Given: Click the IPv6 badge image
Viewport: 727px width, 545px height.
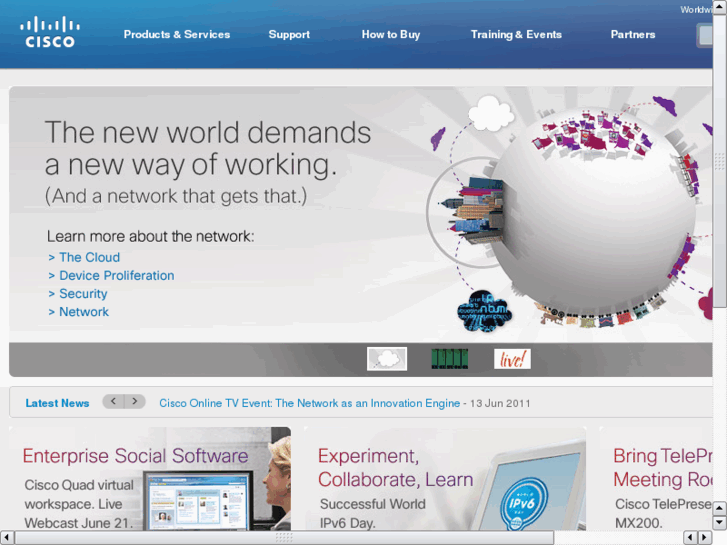Looking at the screenshot, I should point(523,504).
